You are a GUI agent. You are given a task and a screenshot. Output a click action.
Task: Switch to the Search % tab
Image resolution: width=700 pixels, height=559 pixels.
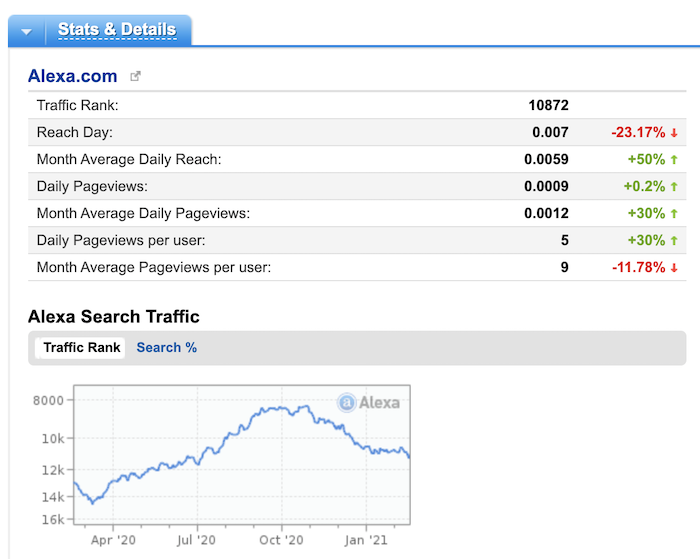pos(167,347)
